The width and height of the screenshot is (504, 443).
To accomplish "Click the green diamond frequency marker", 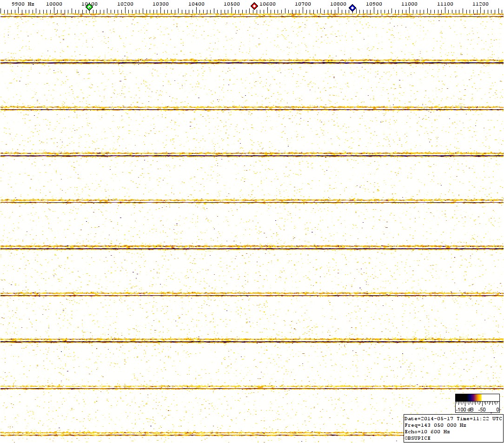I will click(x=89, y=7).
